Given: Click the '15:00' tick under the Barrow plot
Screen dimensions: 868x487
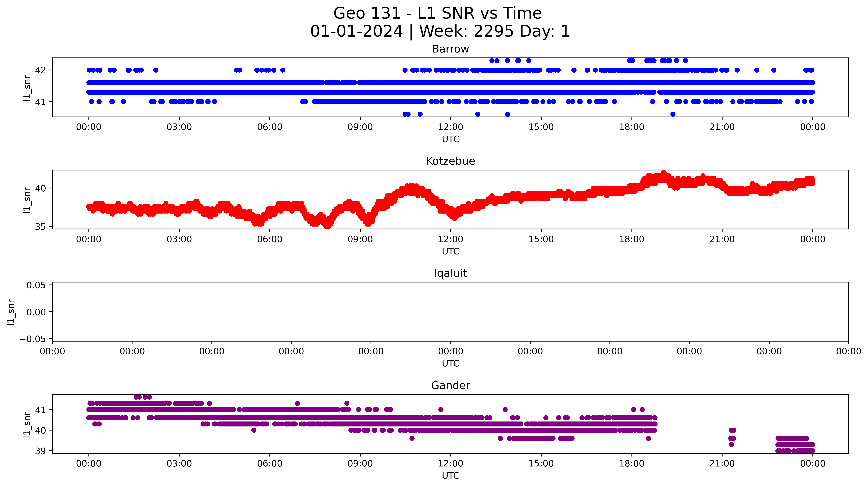Looking at the screenshot, I should 541,127.
